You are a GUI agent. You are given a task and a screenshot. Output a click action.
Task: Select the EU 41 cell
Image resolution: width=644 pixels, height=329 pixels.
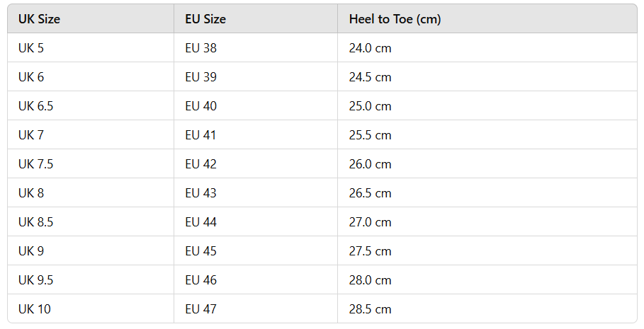(200, 135)
